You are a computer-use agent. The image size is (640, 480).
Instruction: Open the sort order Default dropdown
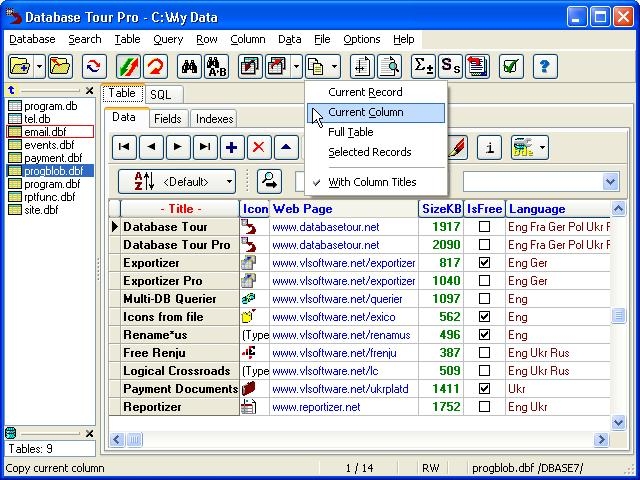(177, 181)
